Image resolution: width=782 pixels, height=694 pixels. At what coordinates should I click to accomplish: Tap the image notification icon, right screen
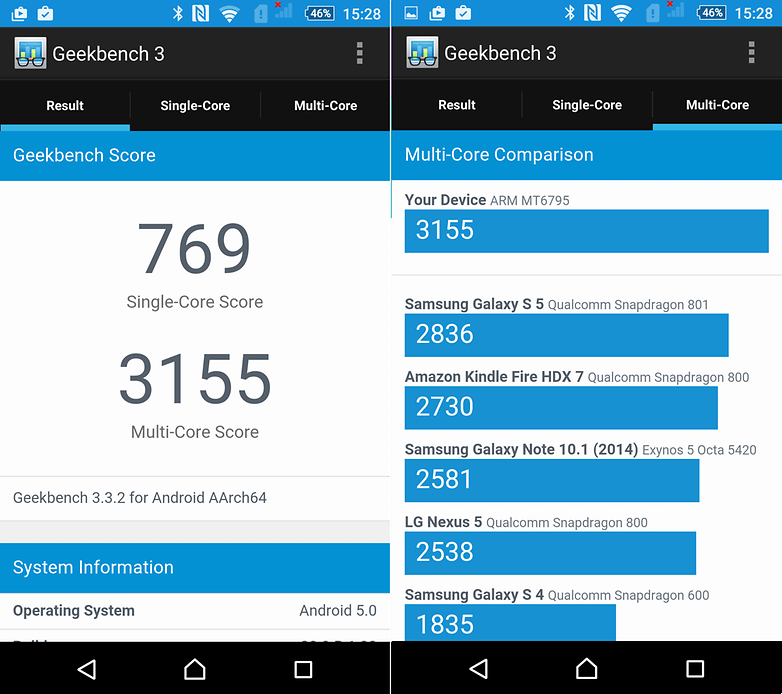point(411,13)
